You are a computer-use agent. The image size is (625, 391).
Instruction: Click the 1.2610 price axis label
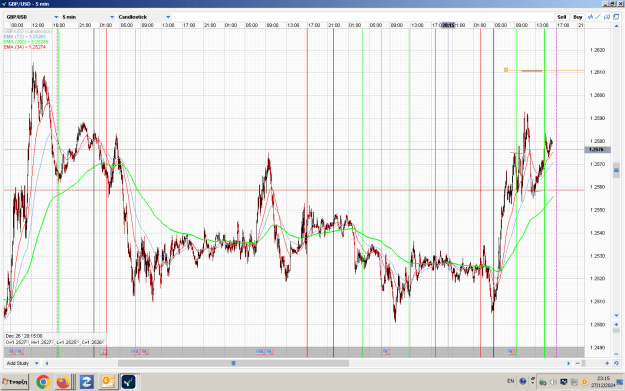[x=597, y=72]
